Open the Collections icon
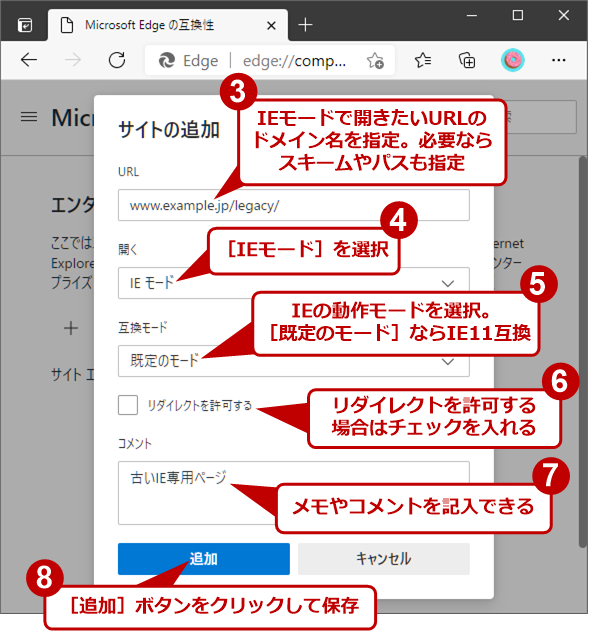589x631 pixels. pyautogui.click(x=467, y=60)
